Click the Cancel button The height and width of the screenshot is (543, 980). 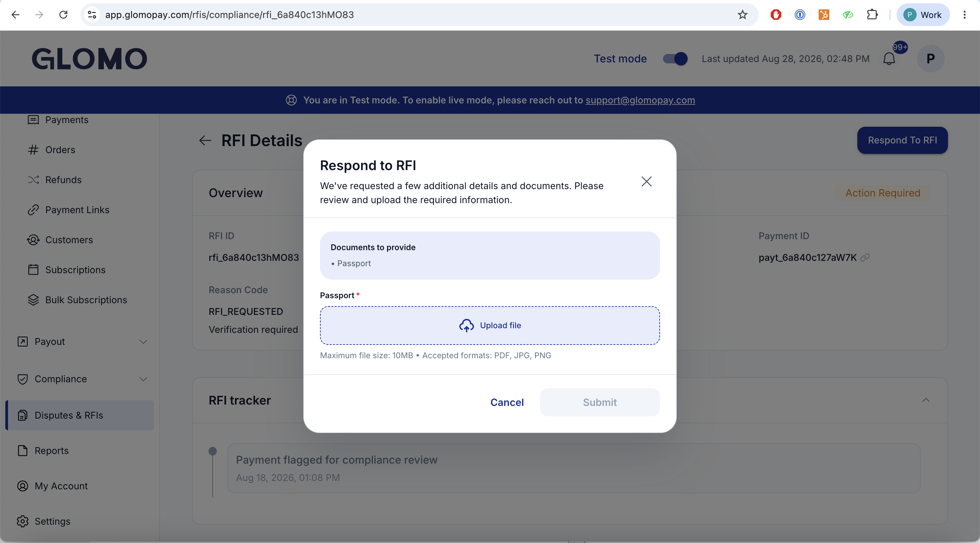tap(507, 402)
